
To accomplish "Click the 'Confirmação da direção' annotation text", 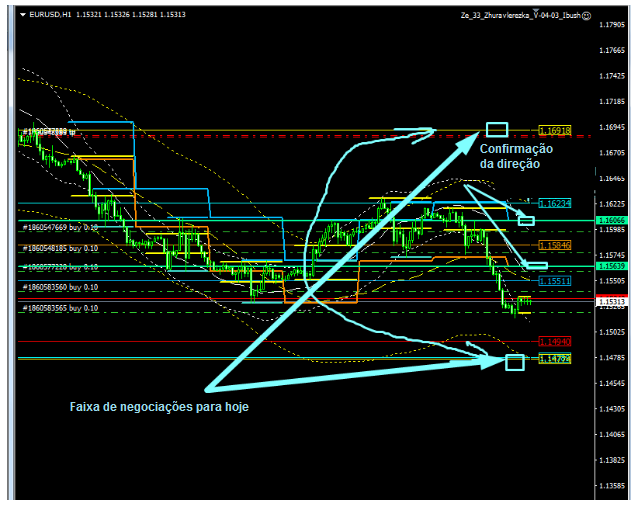I will [517, 155].
